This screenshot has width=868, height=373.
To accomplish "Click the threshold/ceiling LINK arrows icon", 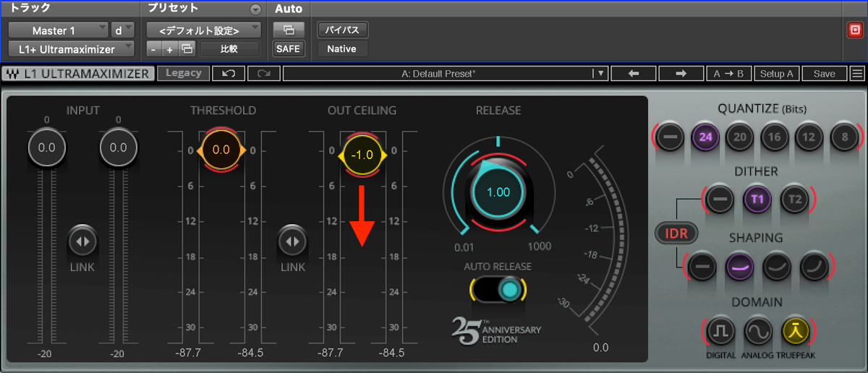I will click(x=293, y=241).
